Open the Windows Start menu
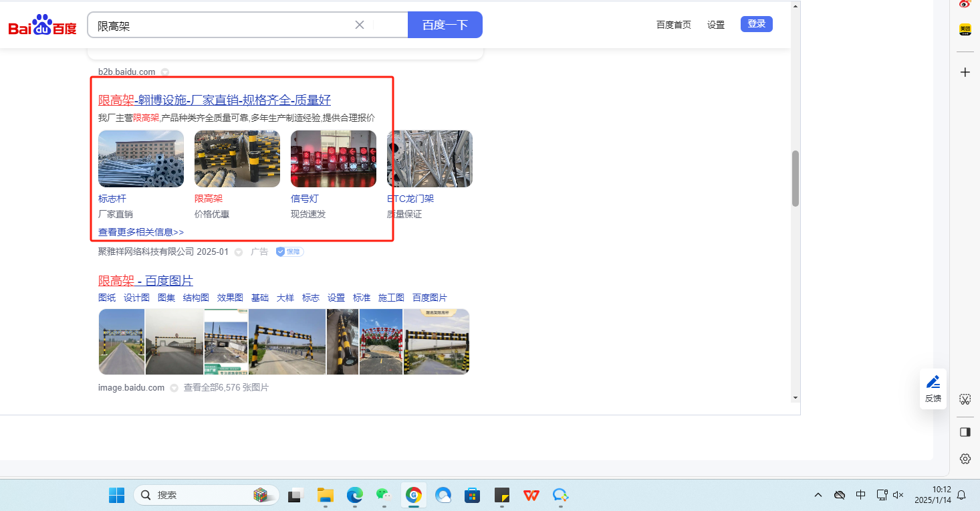980x511 pixels. 117,495
